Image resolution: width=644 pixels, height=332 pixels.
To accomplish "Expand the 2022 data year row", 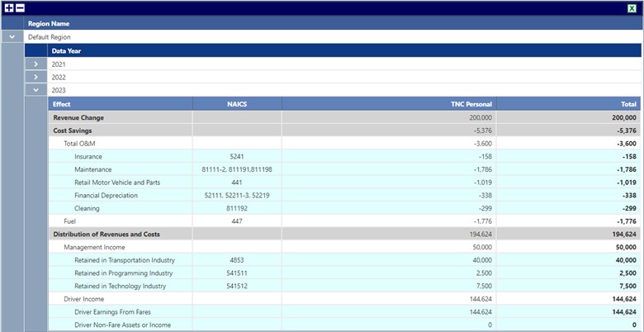I will (36, 77).
